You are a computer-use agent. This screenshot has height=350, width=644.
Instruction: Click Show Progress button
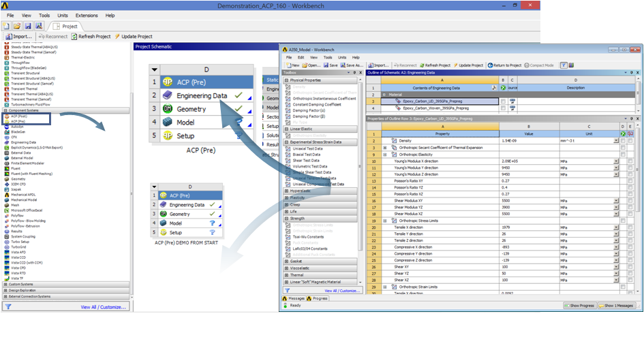coord(579,306)
